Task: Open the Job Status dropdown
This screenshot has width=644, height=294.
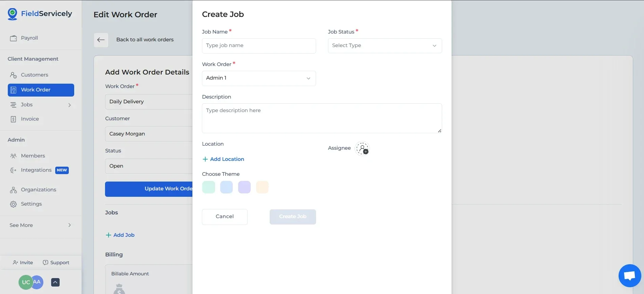Action: click(x=385, y=46)
